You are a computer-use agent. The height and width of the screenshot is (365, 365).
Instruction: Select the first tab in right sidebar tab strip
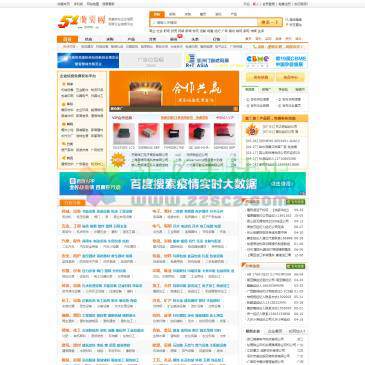250,89
